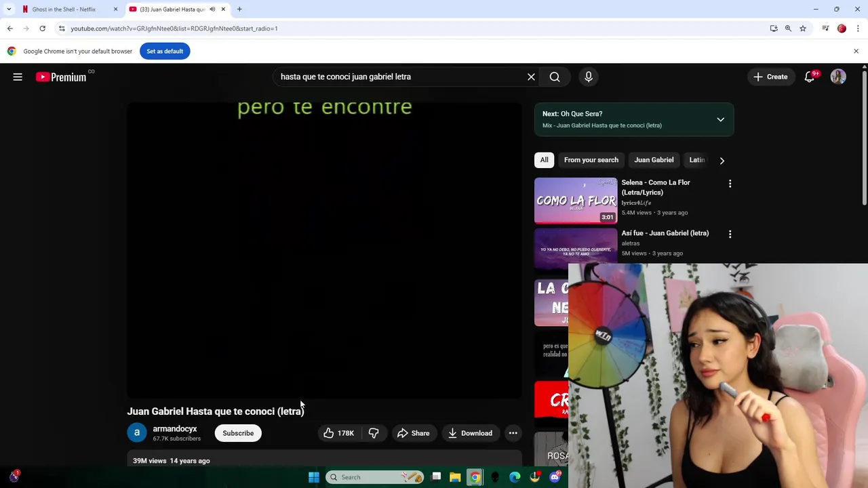The height and width of the screenshot is (488, 868).
Task: Open File Explorer from taskbar
Action: pyautogui.click(x=455, y=477)
